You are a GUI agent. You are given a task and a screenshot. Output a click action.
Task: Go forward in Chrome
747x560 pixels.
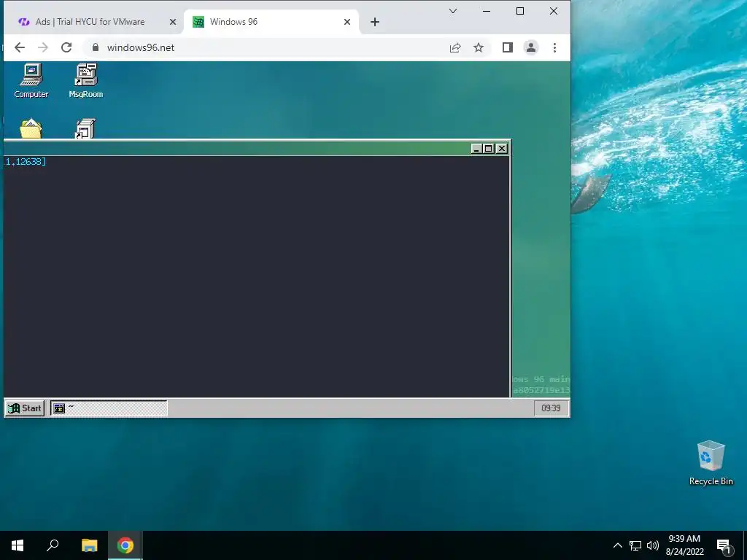pos(43,47)
